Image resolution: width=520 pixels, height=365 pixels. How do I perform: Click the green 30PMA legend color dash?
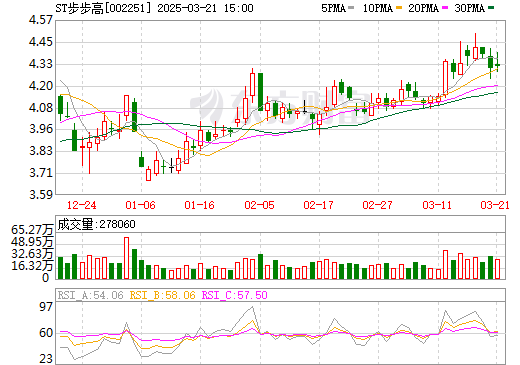coord(491,7)
